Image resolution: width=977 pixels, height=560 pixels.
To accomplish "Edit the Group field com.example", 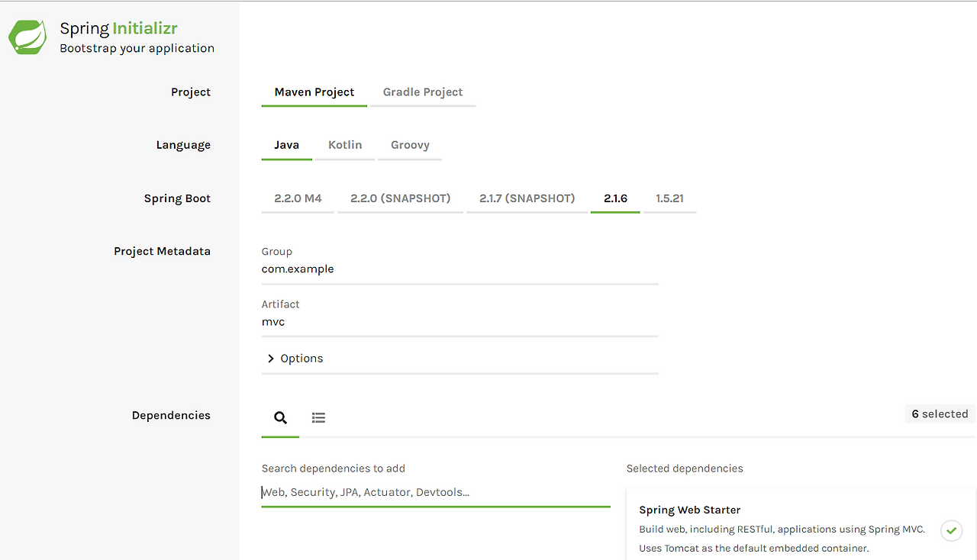I will (459, 269).
